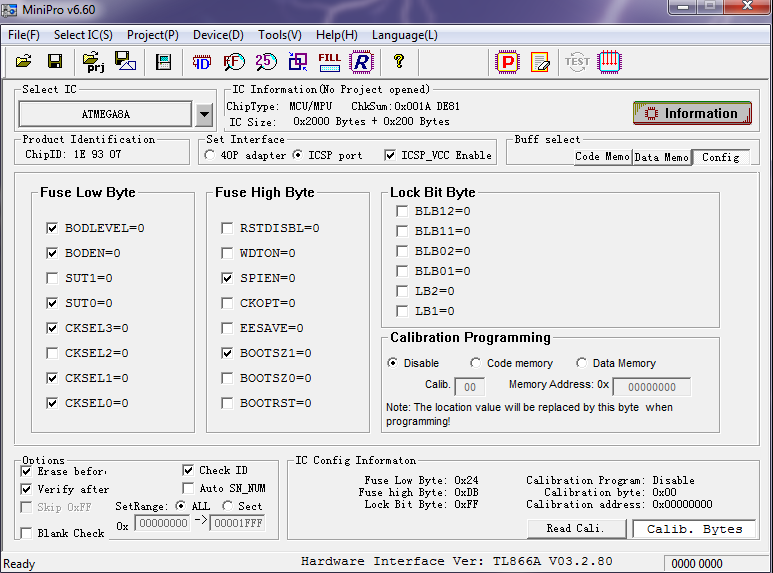This screenshot has width=773, height=573.
Task: Click the Memory Address input field
Action: pyautogui.click(x=651, y=387)
